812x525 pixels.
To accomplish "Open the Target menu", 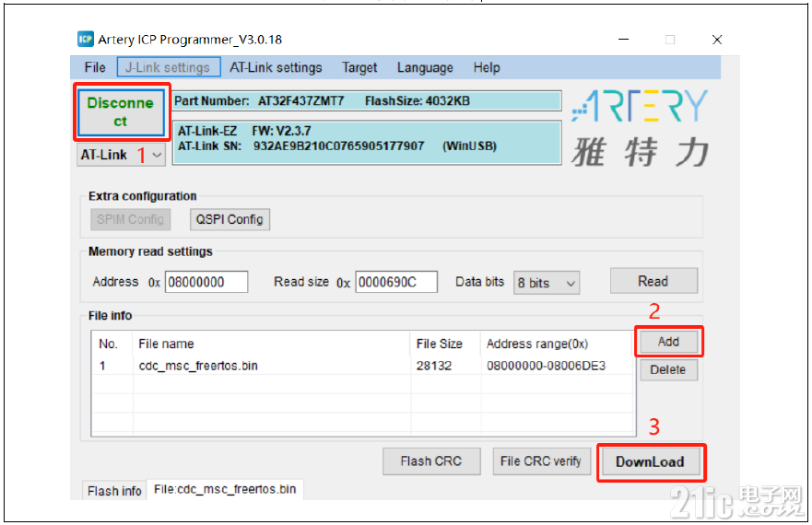I will click(x=359, y=68).
